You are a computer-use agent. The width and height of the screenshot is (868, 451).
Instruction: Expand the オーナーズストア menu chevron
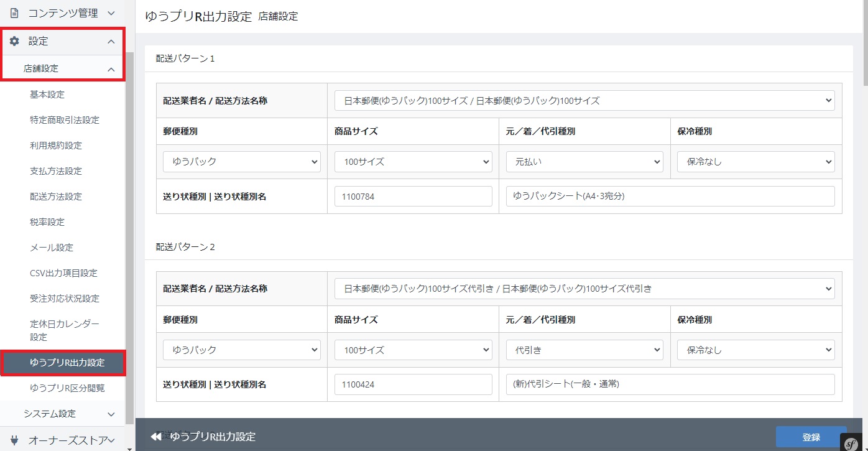[111, 440]
